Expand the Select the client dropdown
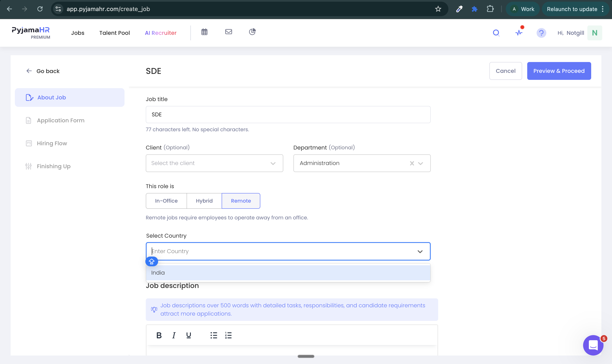The width and height of the screenshot is (612, 364). tap(214, 163)
